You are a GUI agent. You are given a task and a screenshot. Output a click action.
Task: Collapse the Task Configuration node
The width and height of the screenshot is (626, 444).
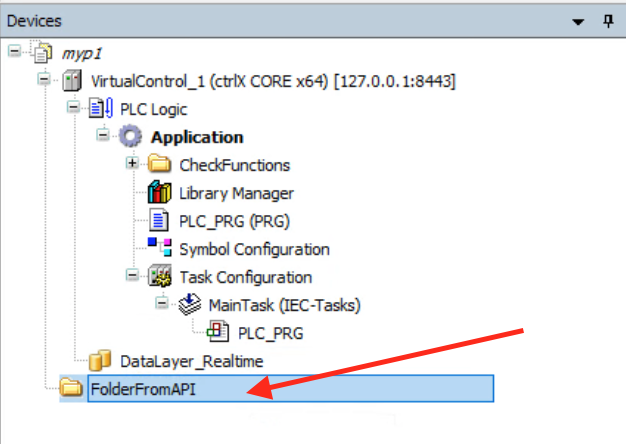click(132, 275)
